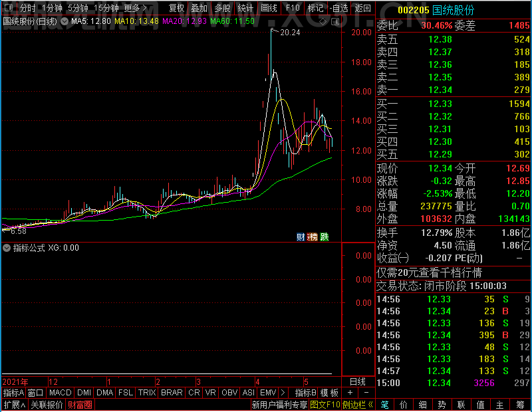Select the BRAR indicator
Image resolution: width=532 pixels, height=412 pixels.
pos(172,393)
